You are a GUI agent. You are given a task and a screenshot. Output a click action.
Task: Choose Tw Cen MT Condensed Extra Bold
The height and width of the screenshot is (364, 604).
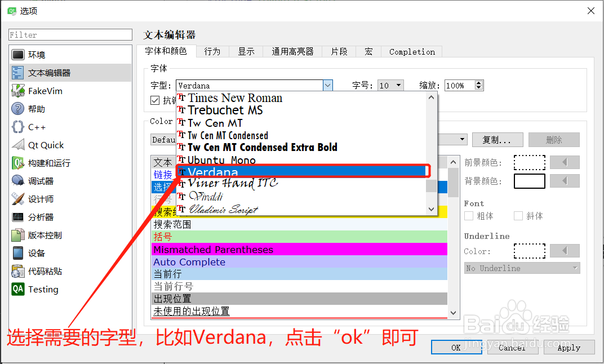301,147
